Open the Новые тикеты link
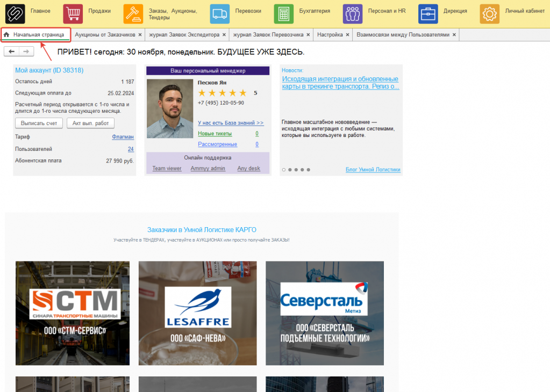 pos(215,134)
